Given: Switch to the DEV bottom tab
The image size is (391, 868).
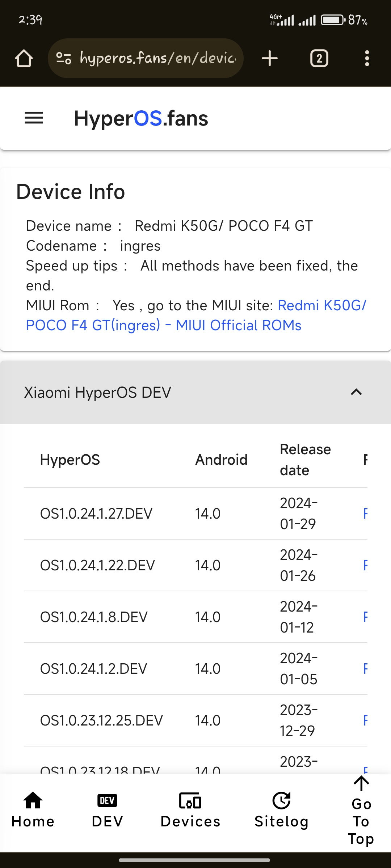Looking at the screenshot, I should 107,810.
